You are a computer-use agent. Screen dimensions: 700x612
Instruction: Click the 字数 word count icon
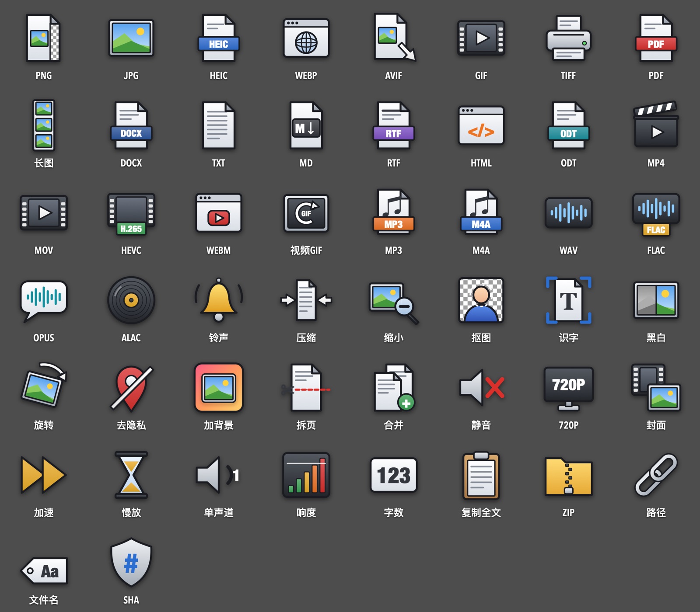(x=393, y=475)
